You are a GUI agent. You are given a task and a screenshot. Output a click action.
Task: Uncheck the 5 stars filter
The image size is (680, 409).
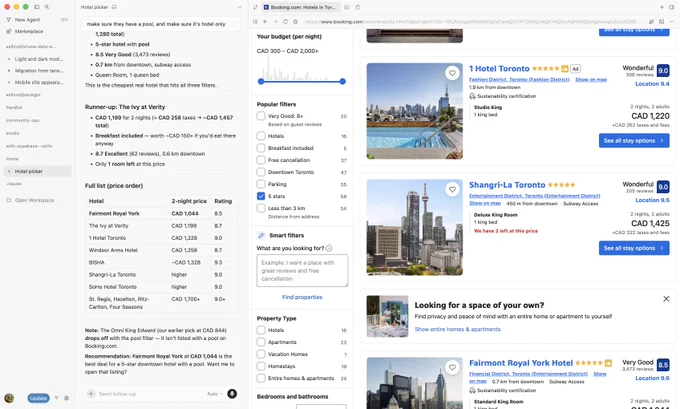[x=261, y=196]
